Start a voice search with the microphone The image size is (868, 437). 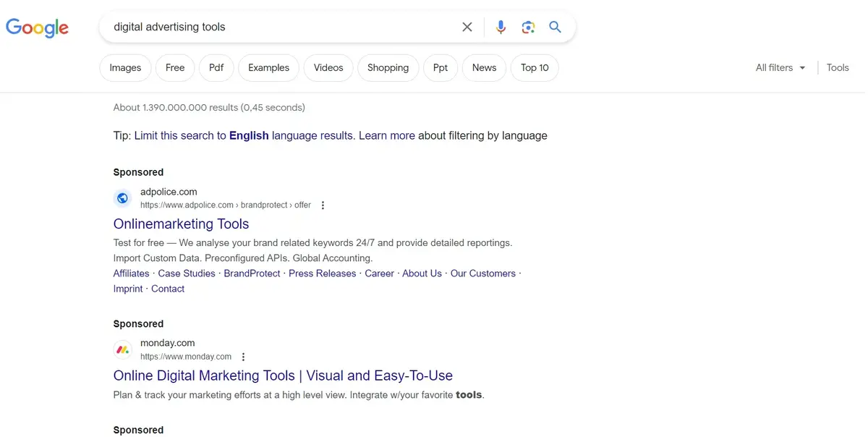tap(501, 27)
